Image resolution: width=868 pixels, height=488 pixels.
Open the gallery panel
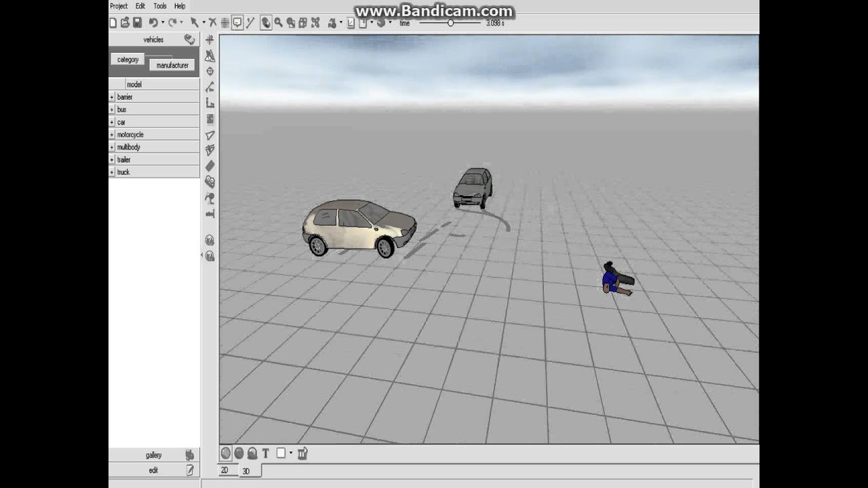[x=153, y=455]
